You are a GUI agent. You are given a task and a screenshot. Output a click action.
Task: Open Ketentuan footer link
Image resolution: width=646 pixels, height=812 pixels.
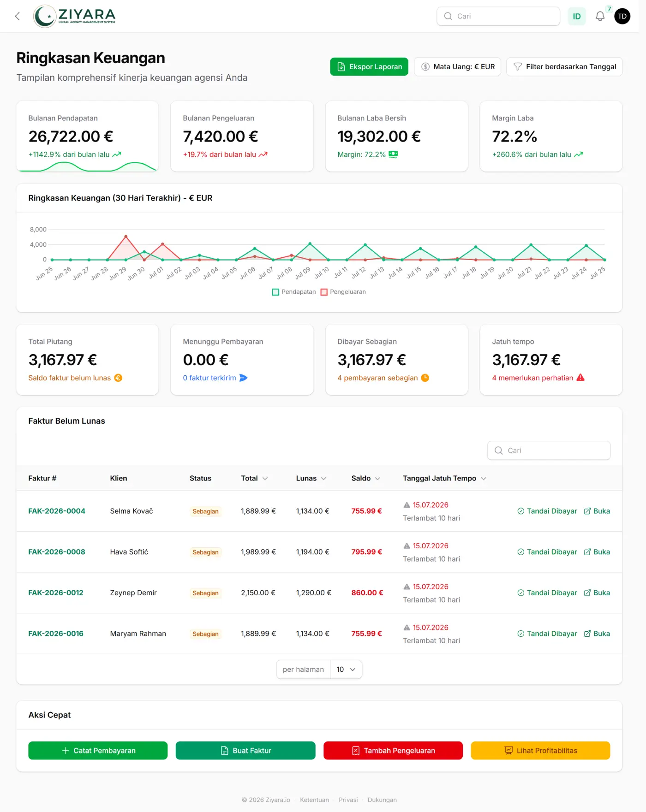click(x=314, y=800)
